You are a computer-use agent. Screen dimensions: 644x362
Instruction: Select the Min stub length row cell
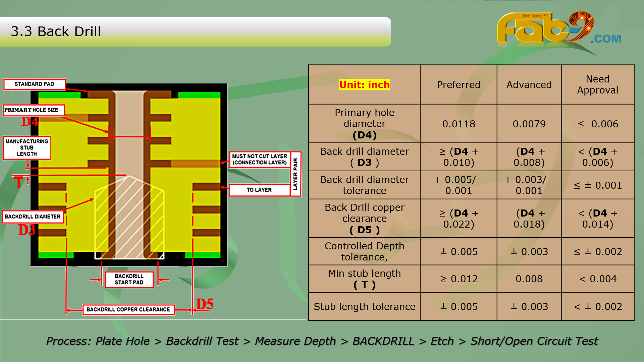point(364,279)
